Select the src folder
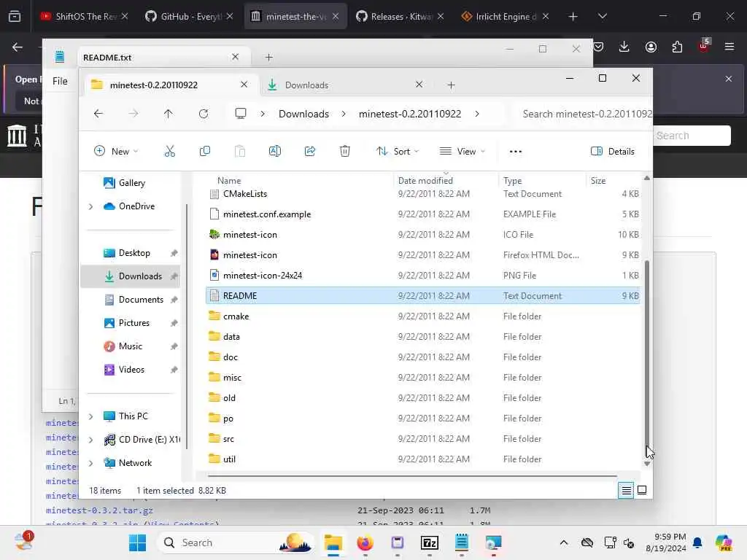Screen dimensions: 747x560 pyautogui.click(x=422, y=438)
